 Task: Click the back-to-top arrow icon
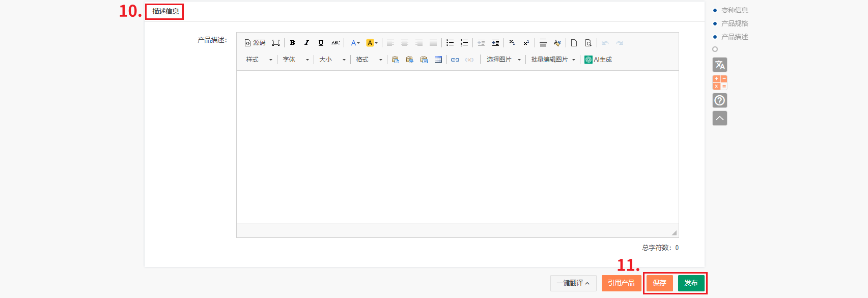[x=720, y=118]
